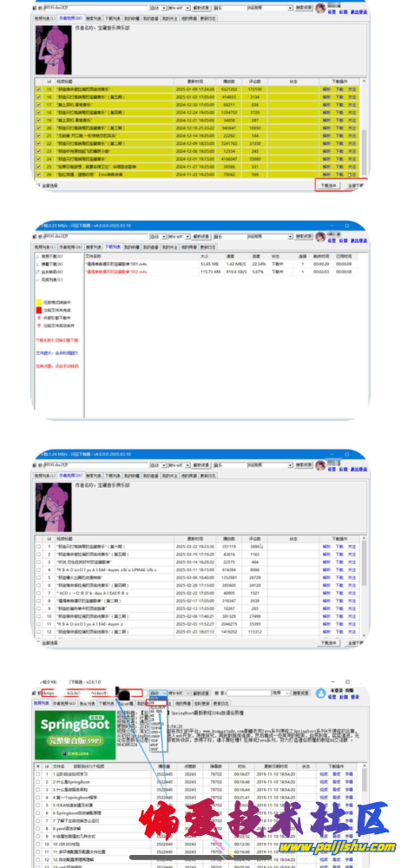The width and height of the screenshot is (401, 868).
Task: Open the '自动' resolution dropdown in the bottom window
Action: coord(159,693)
